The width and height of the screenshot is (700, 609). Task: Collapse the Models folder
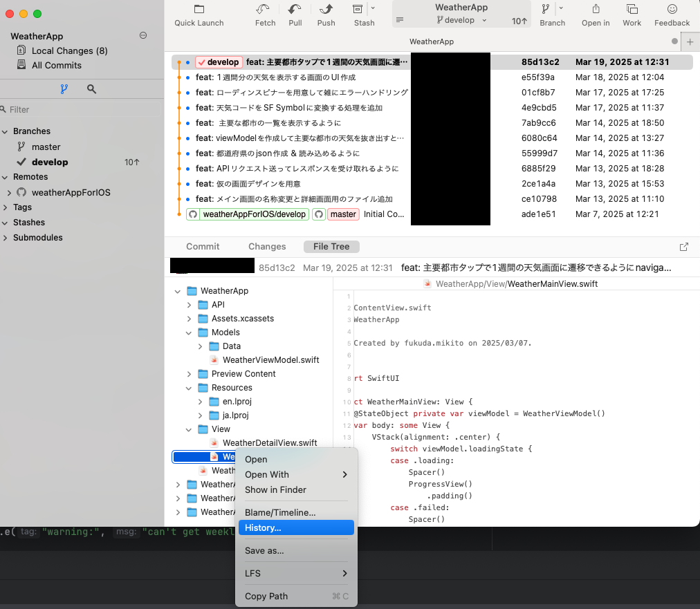189,332
